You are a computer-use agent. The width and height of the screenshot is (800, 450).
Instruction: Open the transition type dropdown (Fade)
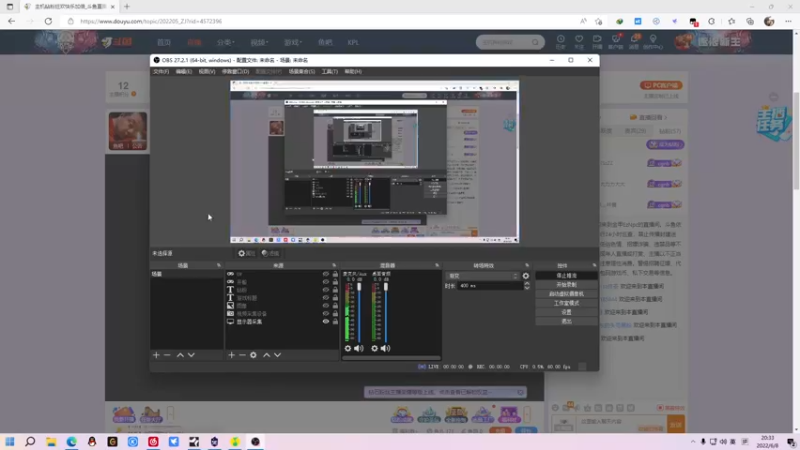pos(483,276)
